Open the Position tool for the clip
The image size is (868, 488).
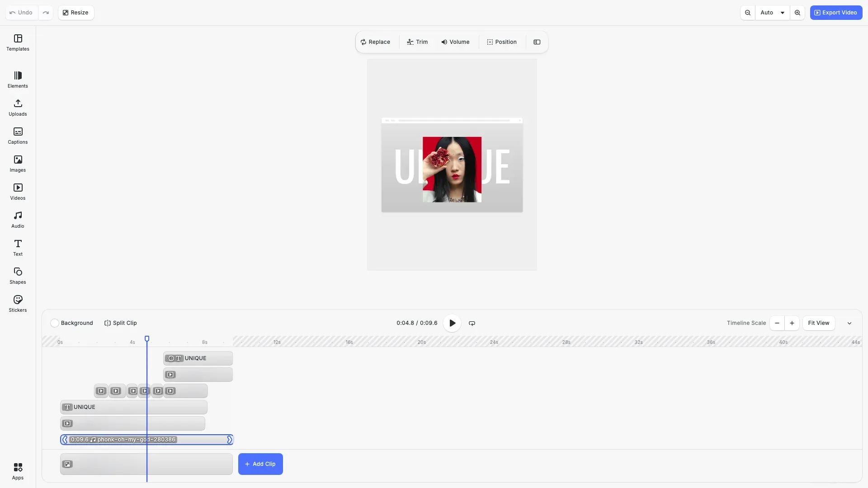(x=502, y=42)
